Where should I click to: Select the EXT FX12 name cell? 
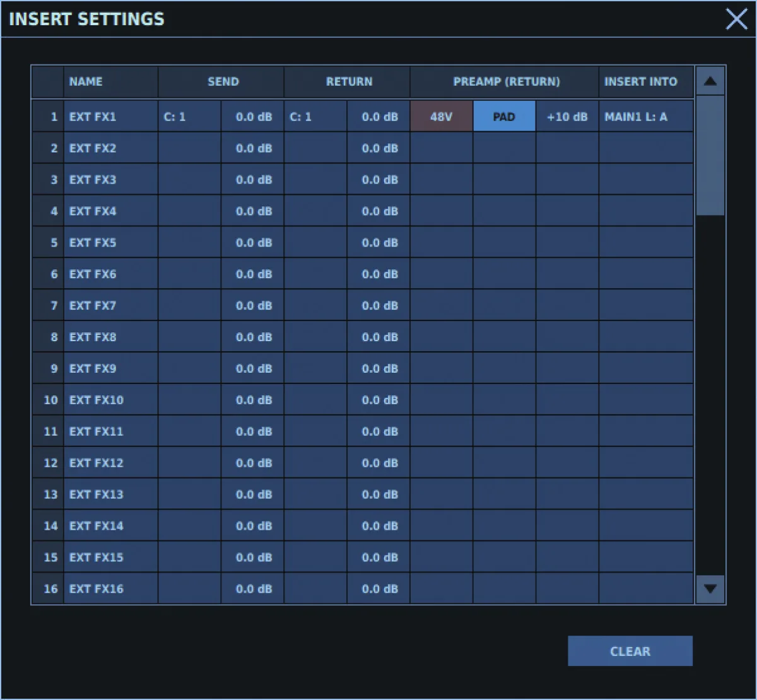point(110,463)
